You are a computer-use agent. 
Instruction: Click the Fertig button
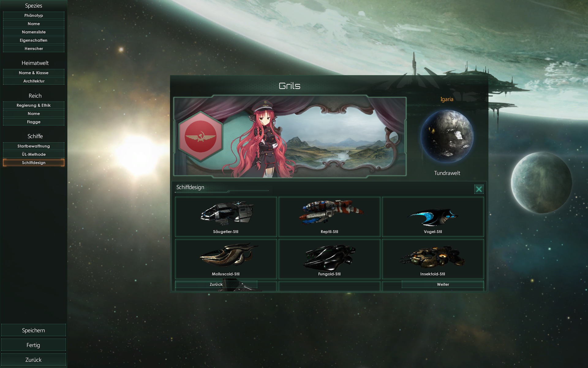33,345
